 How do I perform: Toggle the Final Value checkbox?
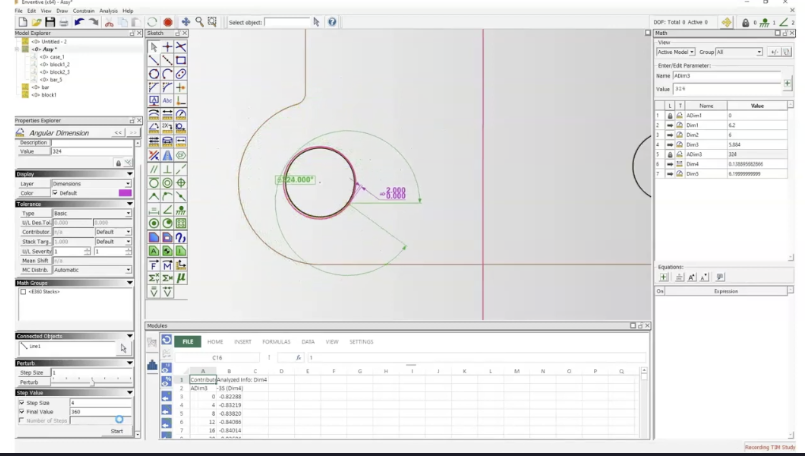21,411
